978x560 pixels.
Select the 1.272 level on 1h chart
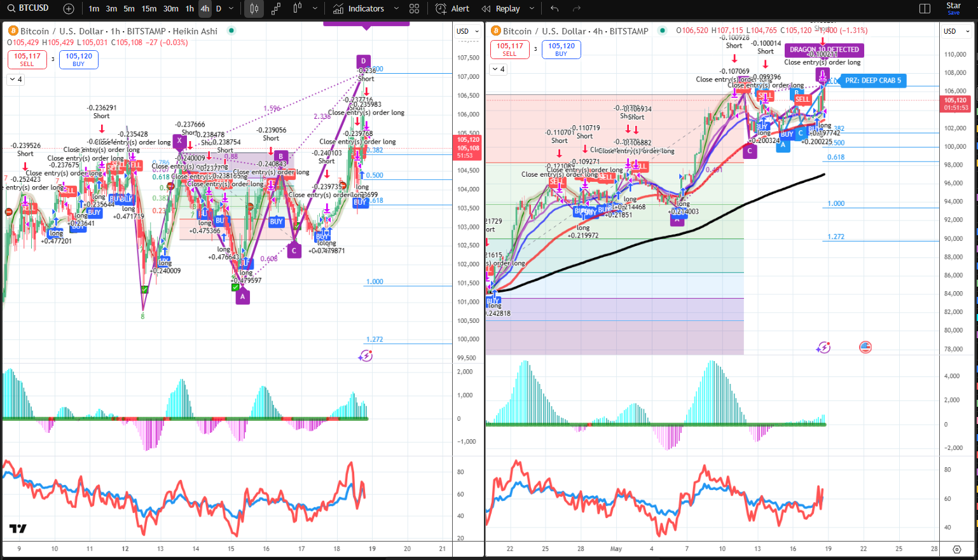(x=375, y=339)
